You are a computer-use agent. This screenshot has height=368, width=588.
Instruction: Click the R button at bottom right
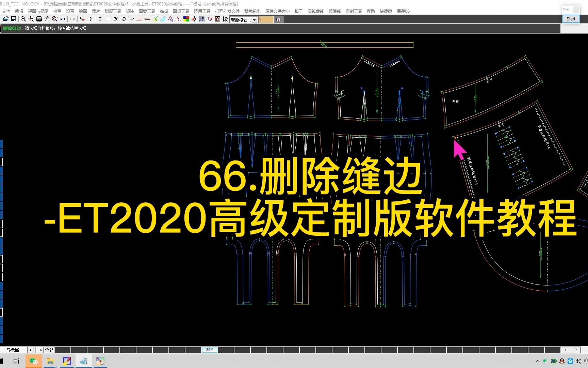point(575,350)
